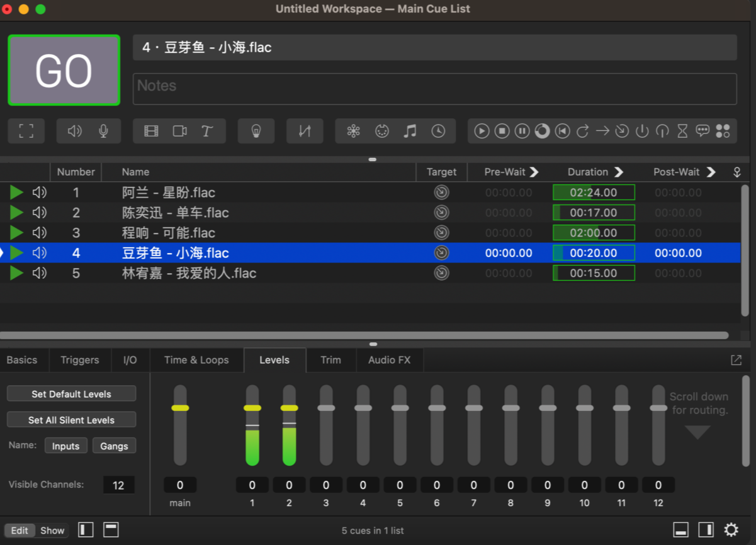Image resolution: width=756 pixels, height=545 pixels.
Task: Click Set Default Levels button
Action: pos(71,394)
